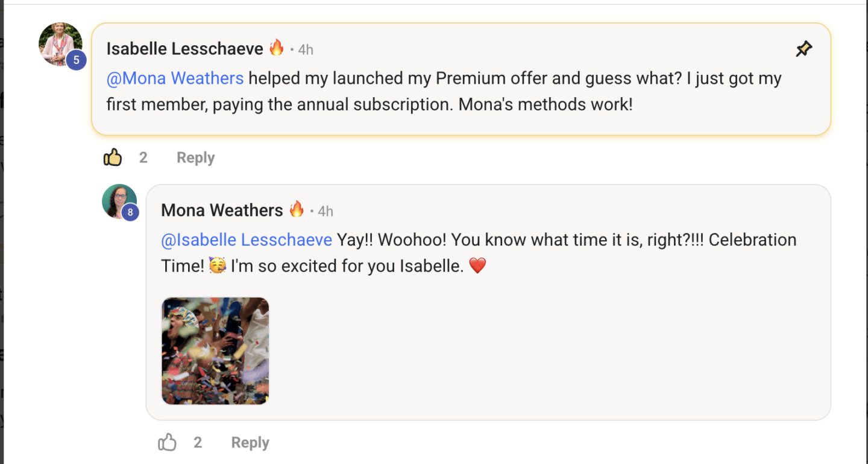View the like count on Isabelle's comment

(143, 158)
